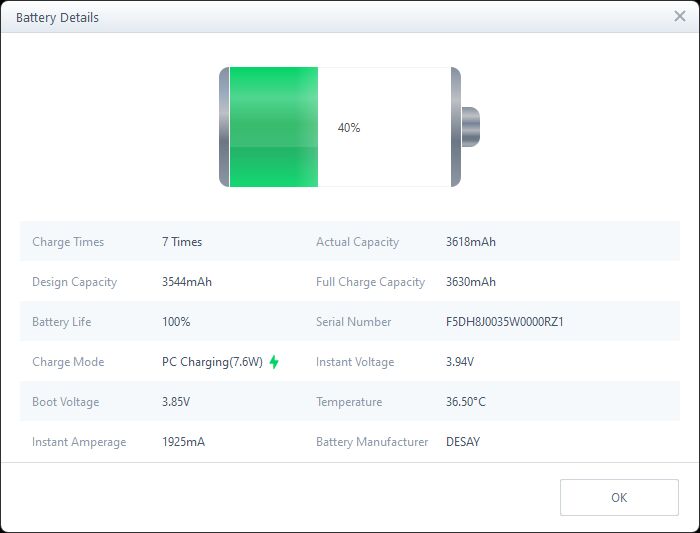Click the green battery level graphic
The image size is (700, 533).
pos(273,127)
